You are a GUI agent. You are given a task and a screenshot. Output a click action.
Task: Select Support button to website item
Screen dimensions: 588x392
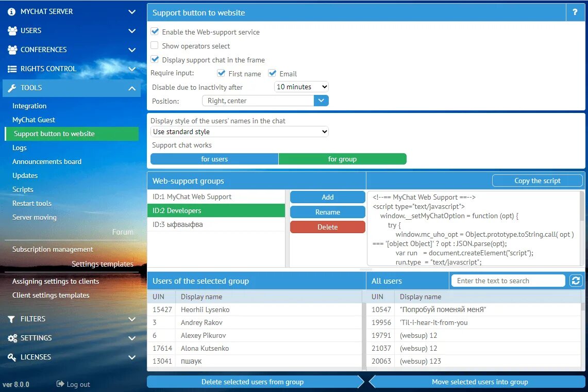(x=72, y=134)
